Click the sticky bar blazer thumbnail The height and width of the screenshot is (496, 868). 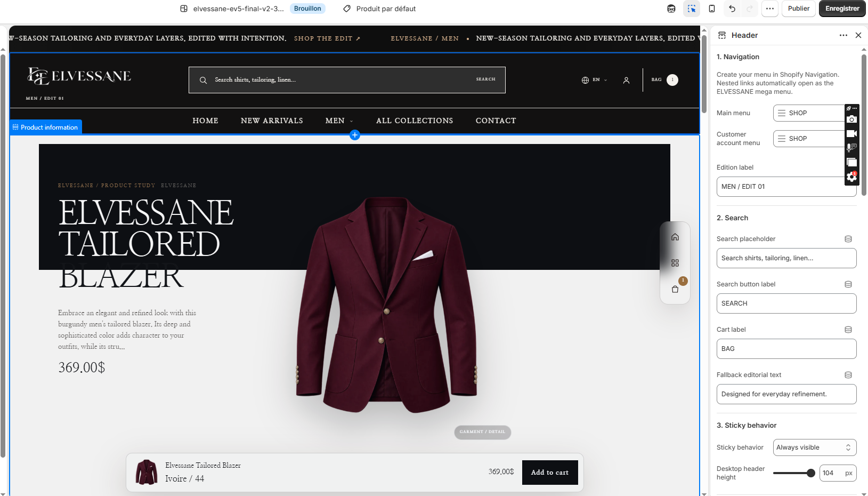click(x=147, y=472)
